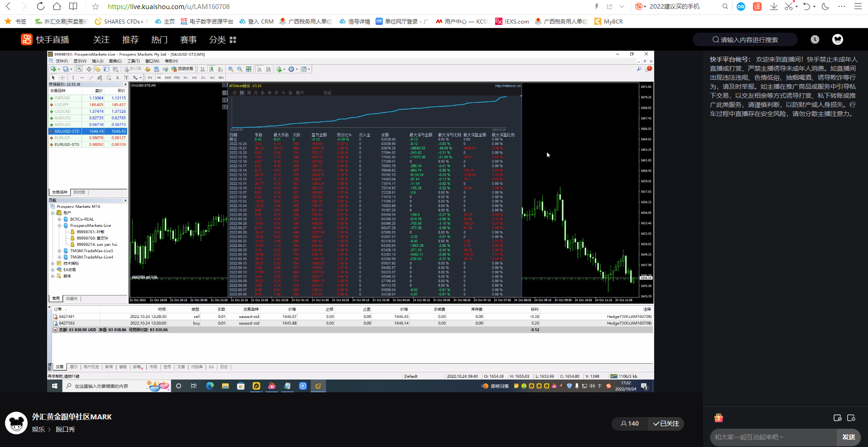Open browser downloads icon
This screenshot has width=868, height=447.
point(774,6)
